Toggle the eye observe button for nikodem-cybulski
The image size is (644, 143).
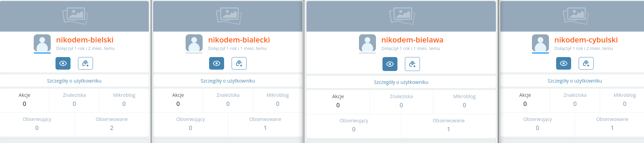click(x=564, y=64)
